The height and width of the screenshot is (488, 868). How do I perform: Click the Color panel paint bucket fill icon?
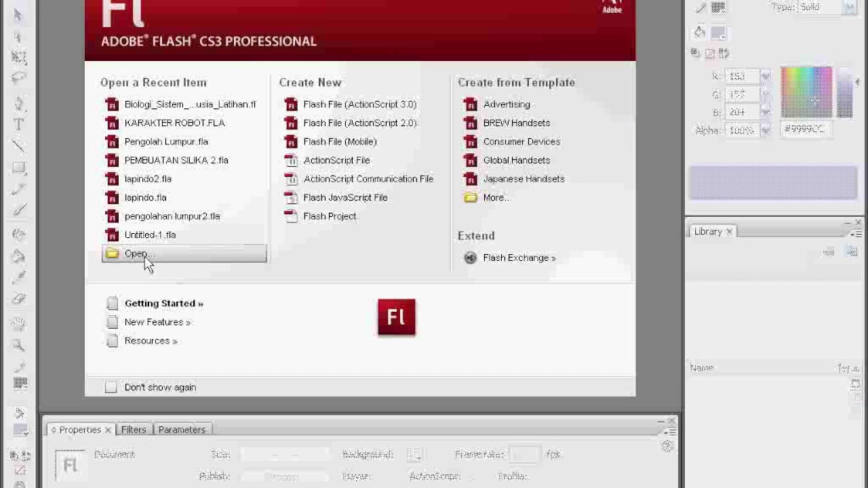click(701, 33)
